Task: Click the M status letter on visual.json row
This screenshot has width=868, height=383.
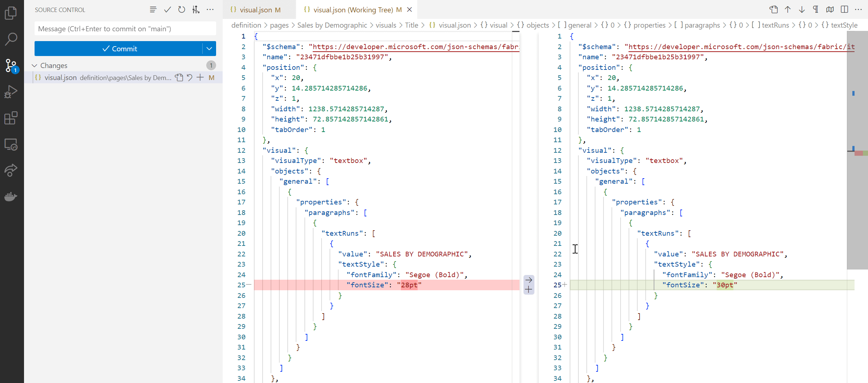Action: click(211, 77)
